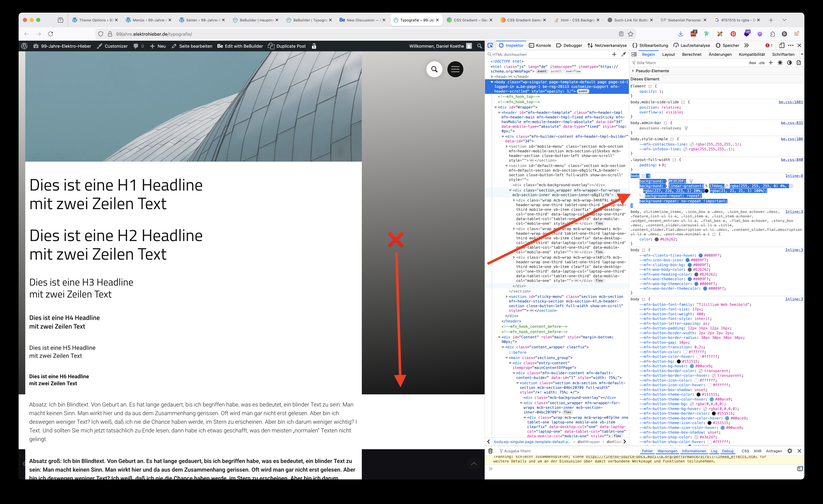
Task: Toggle dark color scheme simulation
Action: (x=789, y=63)
